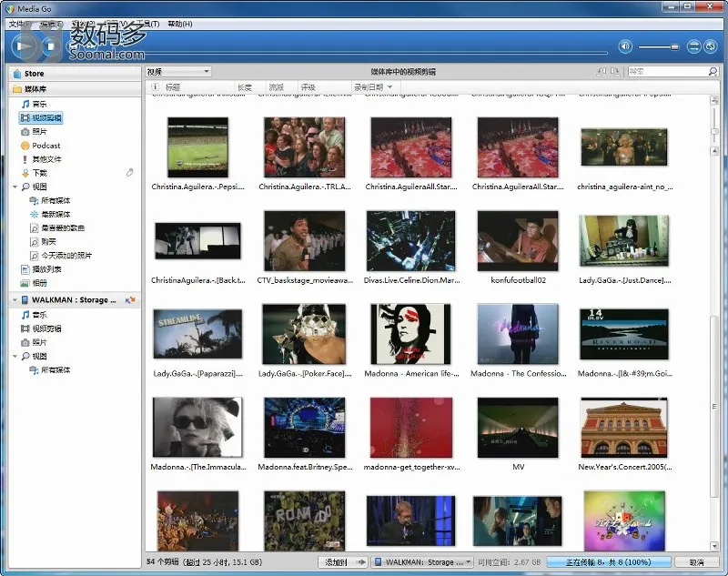The image size is (728, 576).
Task: Open the Store section
Action: (76, 74)
